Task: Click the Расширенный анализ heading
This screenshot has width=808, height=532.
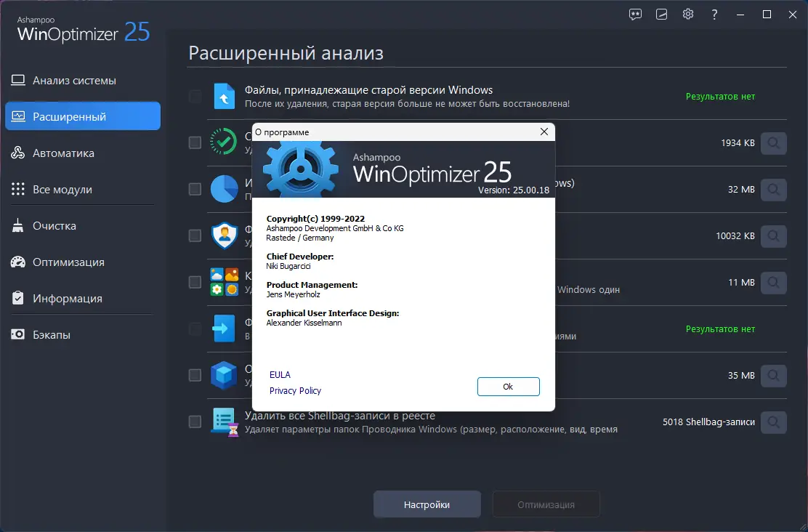Action: click(x=286, y=53)
